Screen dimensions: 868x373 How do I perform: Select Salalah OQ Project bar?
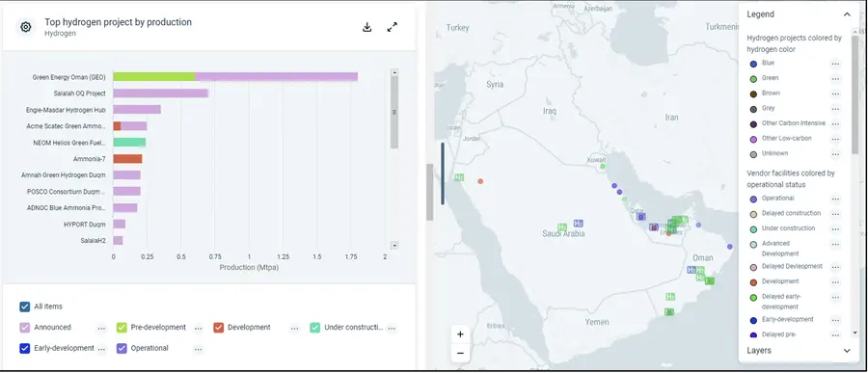pos(160,93)
